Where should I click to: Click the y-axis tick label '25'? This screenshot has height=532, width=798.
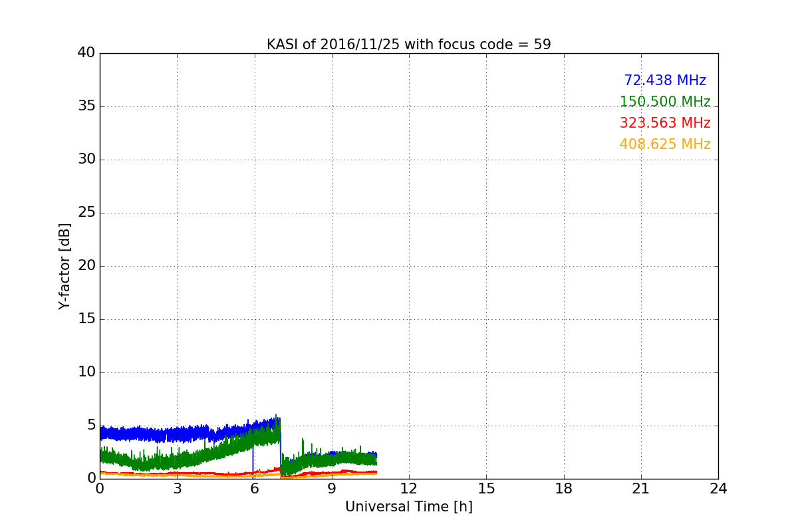point(86,213)
